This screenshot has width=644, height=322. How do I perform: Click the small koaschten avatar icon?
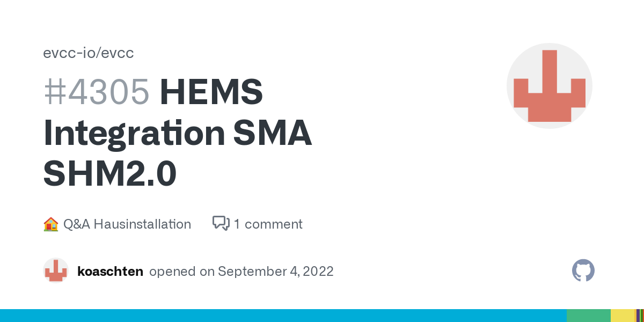coord(56,271)
